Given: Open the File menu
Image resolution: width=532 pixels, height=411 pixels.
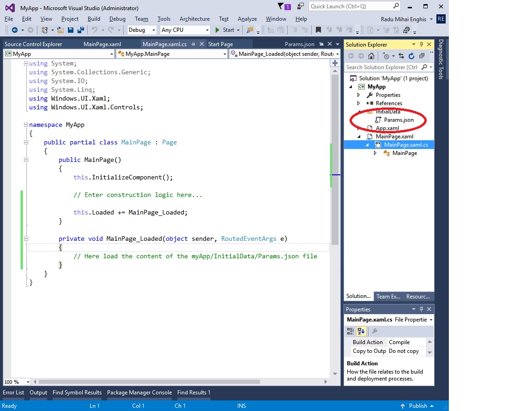Looking at the screenshot, I should (x=9, y=19).
